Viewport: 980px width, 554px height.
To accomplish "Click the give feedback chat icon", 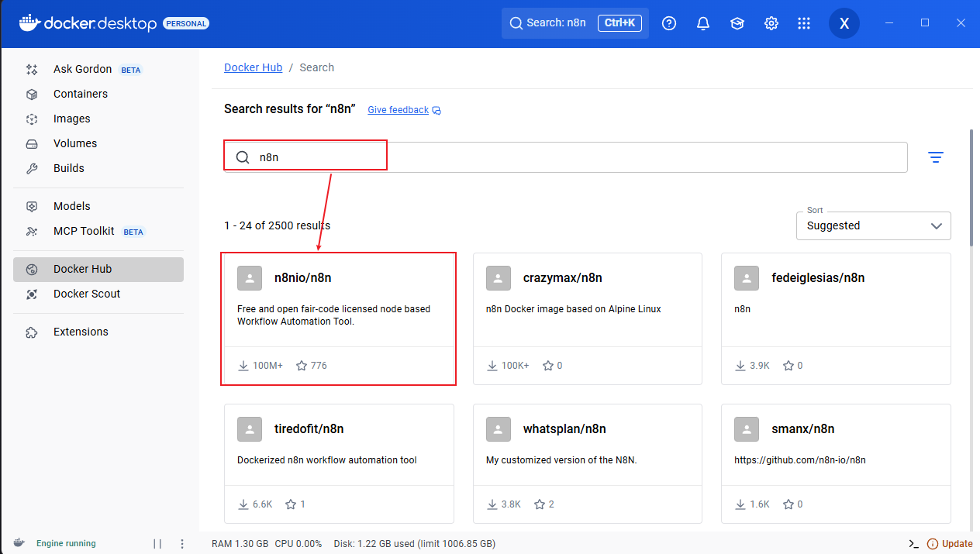I will (437, 110).
